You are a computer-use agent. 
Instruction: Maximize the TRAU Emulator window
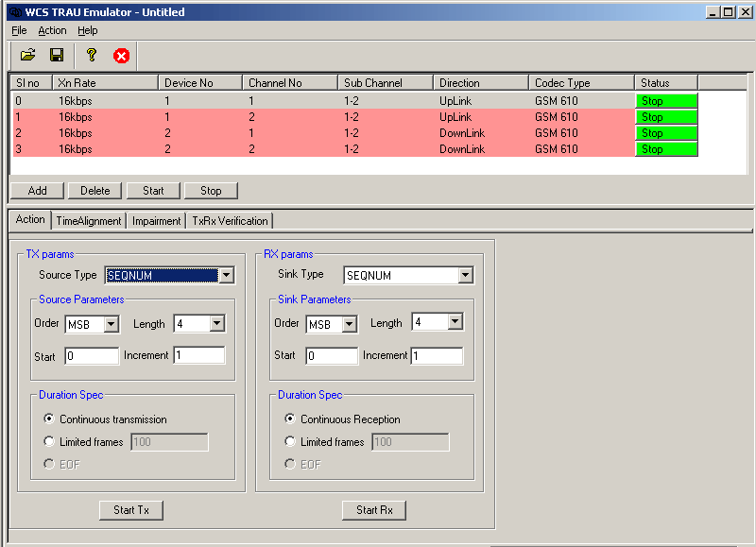point(729,12)
